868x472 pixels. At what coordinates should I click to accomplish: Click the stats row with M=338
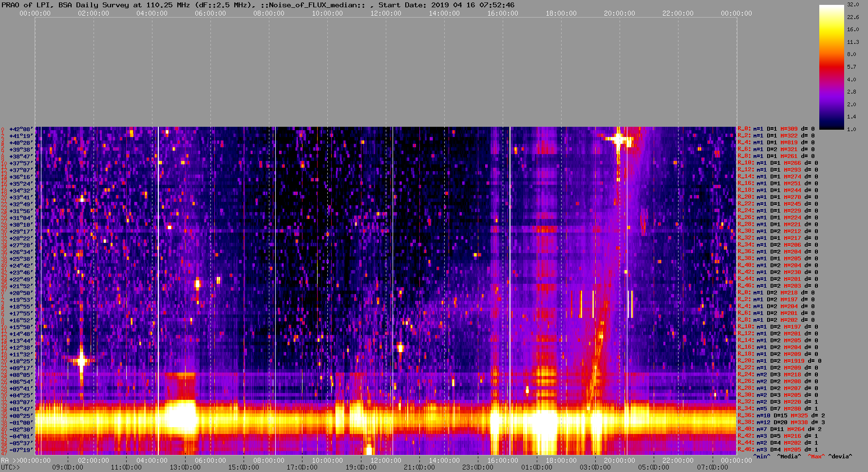tap(781, 423)
